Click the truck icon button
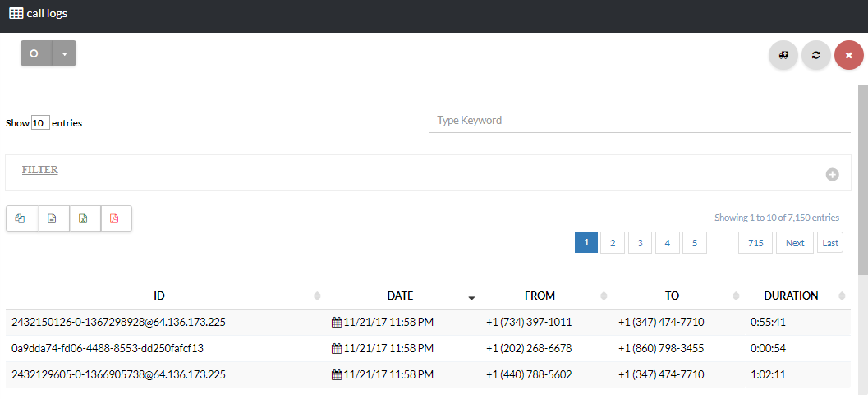The image size is (868, 399). tap(783, 55)
